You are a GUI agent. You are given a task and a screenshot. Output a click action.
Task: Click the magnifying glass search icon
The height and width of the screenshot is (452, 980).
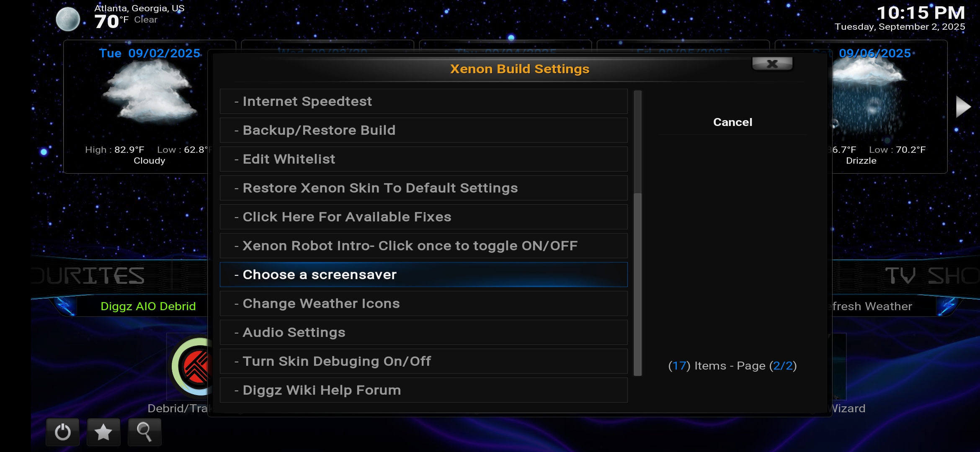pyautogui.click(x=144, y=432)
